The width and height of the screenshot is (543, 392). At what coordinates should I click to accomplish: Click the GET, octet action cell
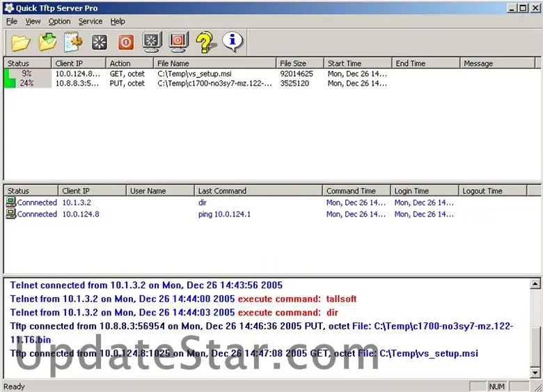127,73
